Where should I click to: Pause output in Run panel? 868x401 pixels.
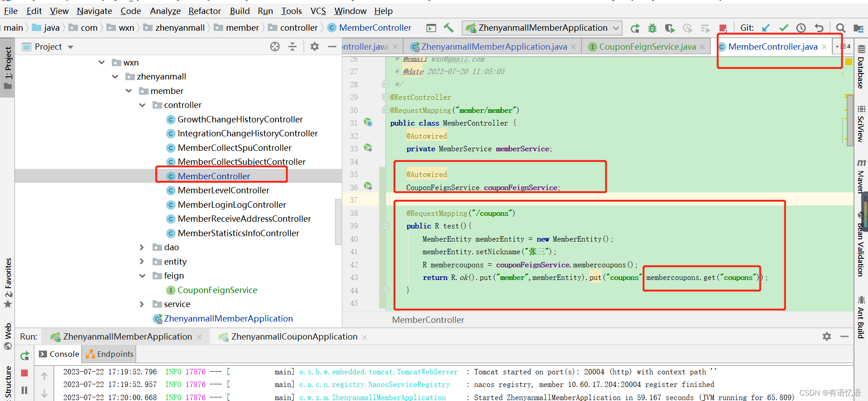(25, 390)
